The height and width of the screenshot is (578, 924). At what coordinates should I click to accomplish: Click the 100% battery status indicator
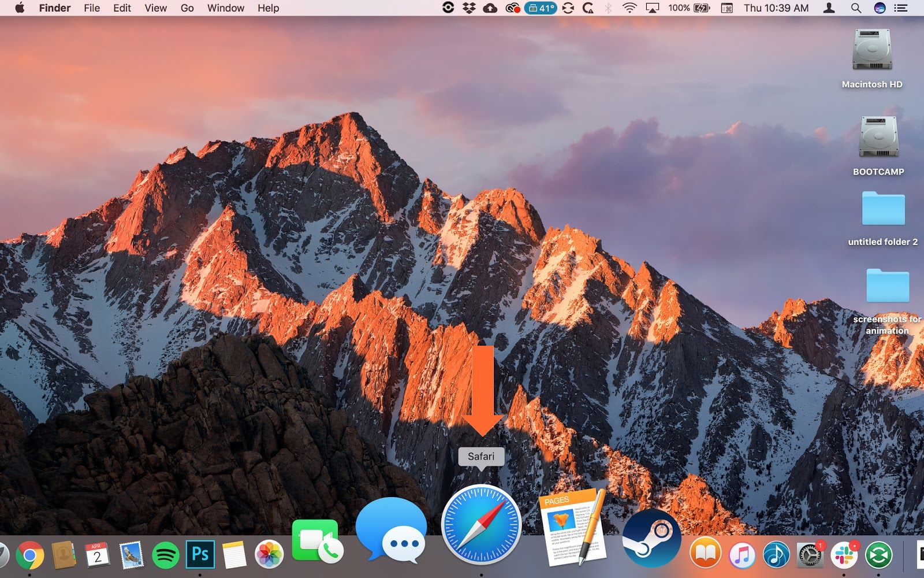tap(688, 8)
